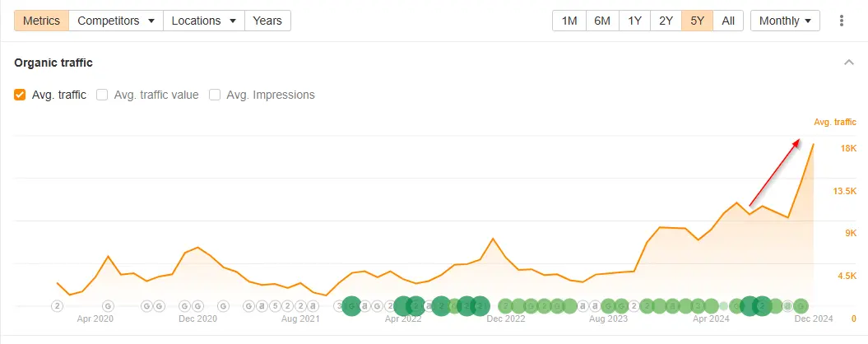This screenshot has height=344, width=868.
Task: Uncheck the Avg. traffic checkbox
Action: tap(21, 95)
